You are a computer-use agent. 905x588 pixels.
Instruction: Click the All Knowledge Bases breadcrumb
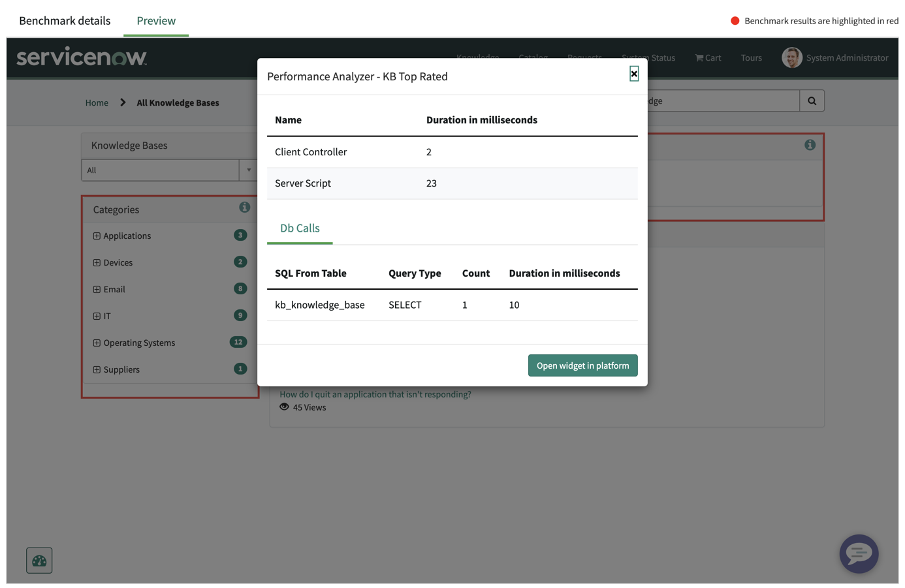(178, 102)
